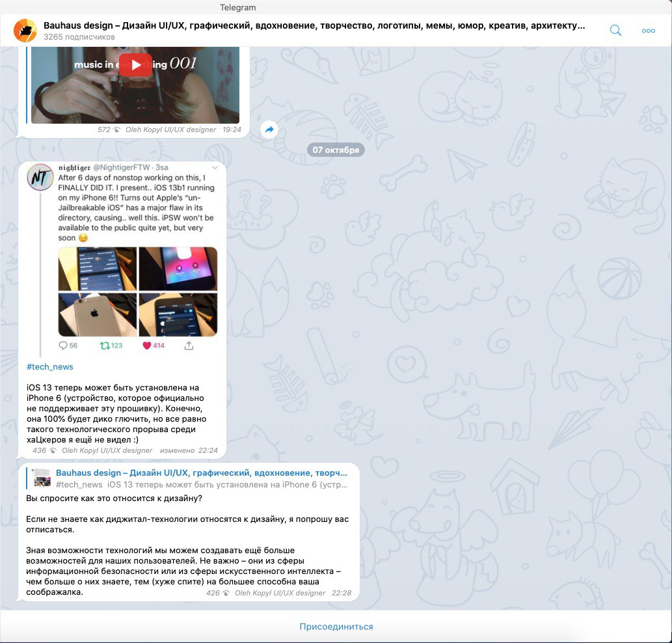672x643 pixels.
Task: Click the @NightigerFTW handle in tweet
Action: tap(122, 167)
